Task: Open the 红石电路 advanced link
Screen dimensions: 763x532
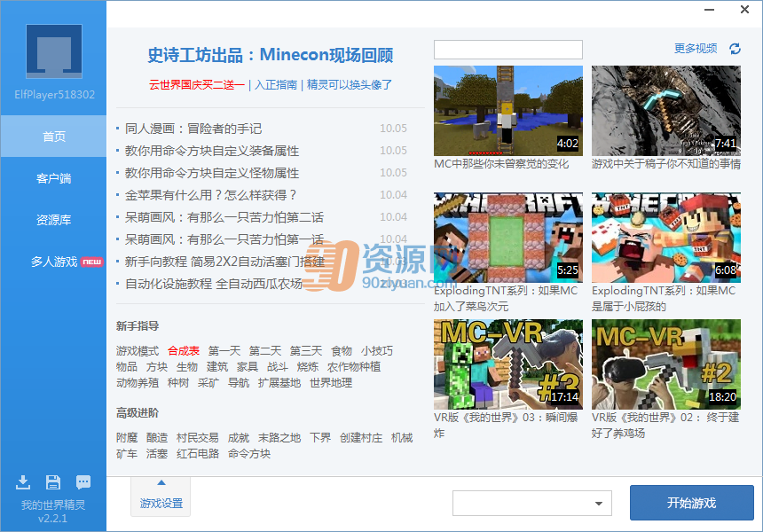Action: (198, 454)
